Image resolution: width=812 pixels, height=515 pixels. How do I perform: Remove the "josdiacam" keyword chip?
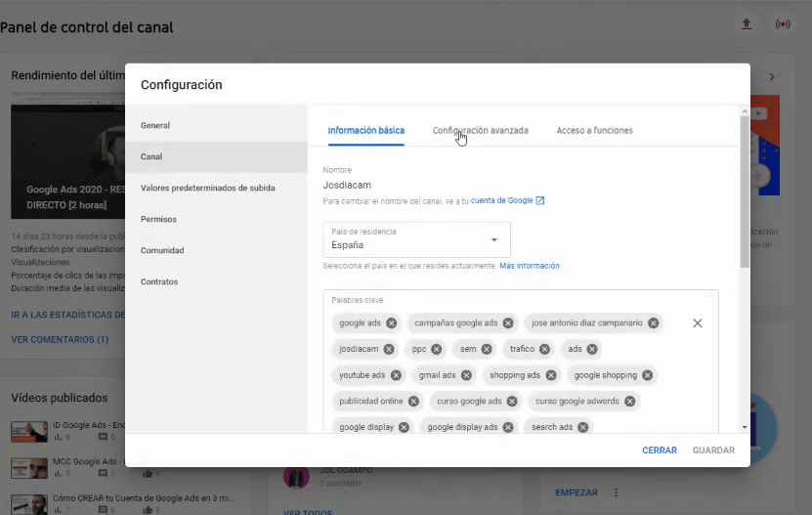coord(389,349)
